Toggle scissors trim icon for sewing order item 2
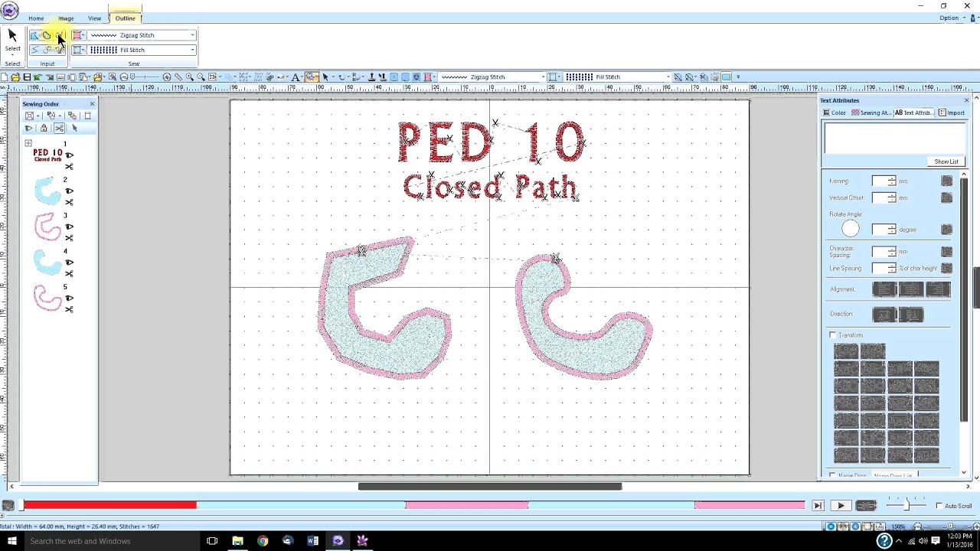The width and height of the screenshot is (980, 551). pyautogui.click(x=69, y=202)
